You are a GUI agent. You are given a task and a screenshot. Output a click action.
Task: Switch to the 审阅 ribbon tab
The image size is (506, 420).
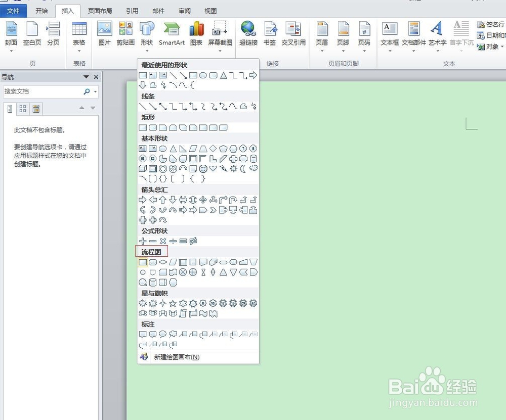[184, 10]
